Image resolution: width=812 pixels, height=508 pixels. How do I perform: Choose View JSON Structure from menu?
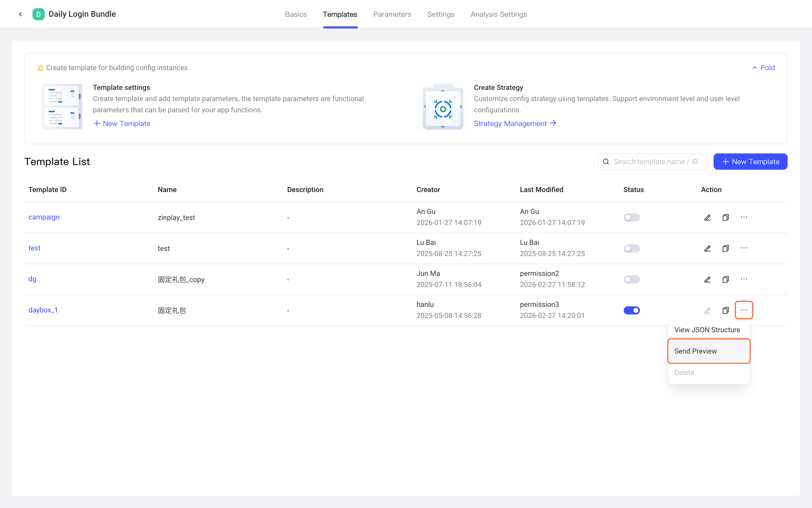click(709, 330)
